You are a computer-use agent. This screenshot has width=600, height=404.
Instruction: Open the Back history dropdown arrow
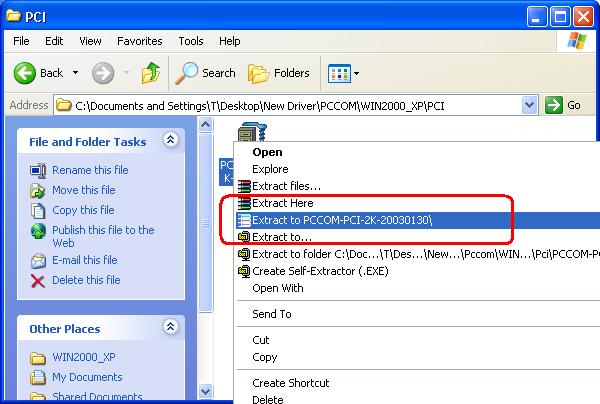75,73
